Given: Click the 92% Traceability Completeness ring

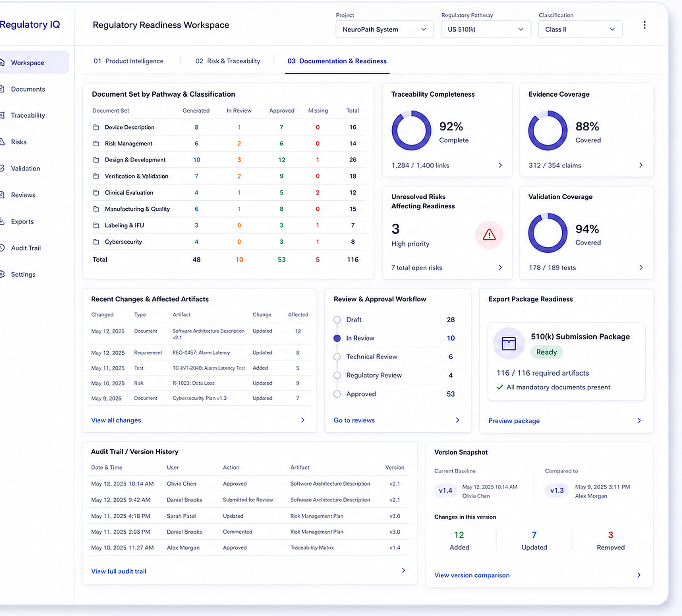Looking at the screenshot, I should [x=411, y=130].
